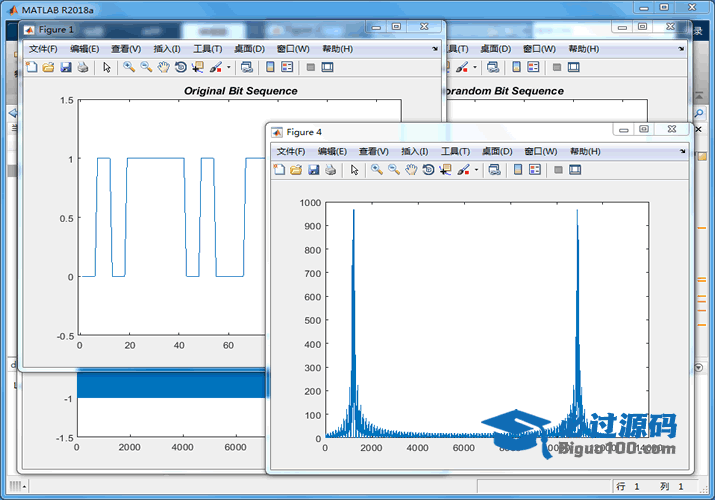The height and width of the screenshot is (500, 715).
Task: Open the 插入(I) menu in Figure 4
Action: (415, 151)
